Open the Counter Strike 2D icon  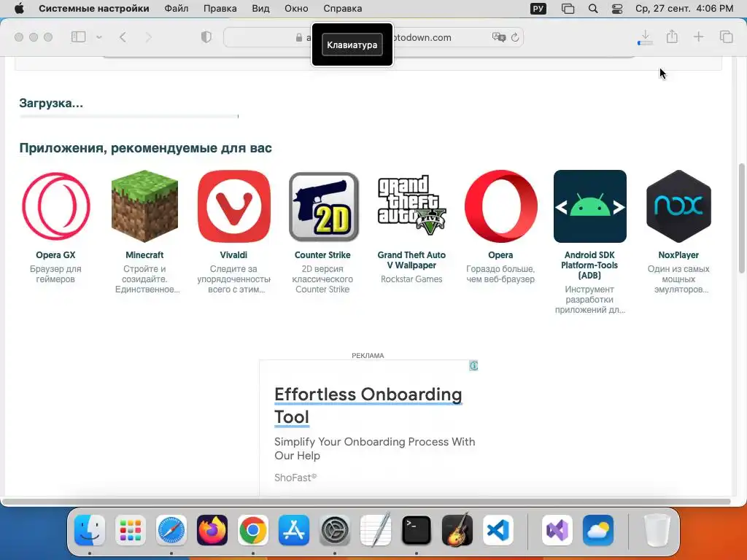click(x=323, y=206)
